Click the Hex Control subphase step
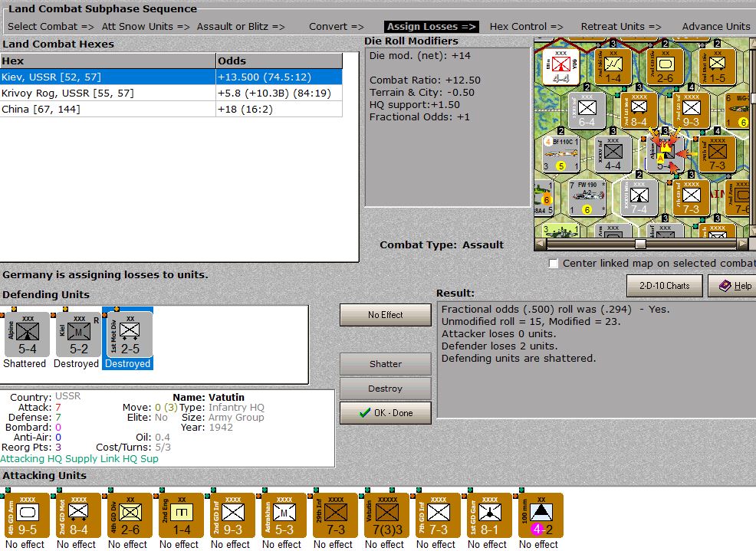This screenshot has width=756, height=551. click(526, 27)
